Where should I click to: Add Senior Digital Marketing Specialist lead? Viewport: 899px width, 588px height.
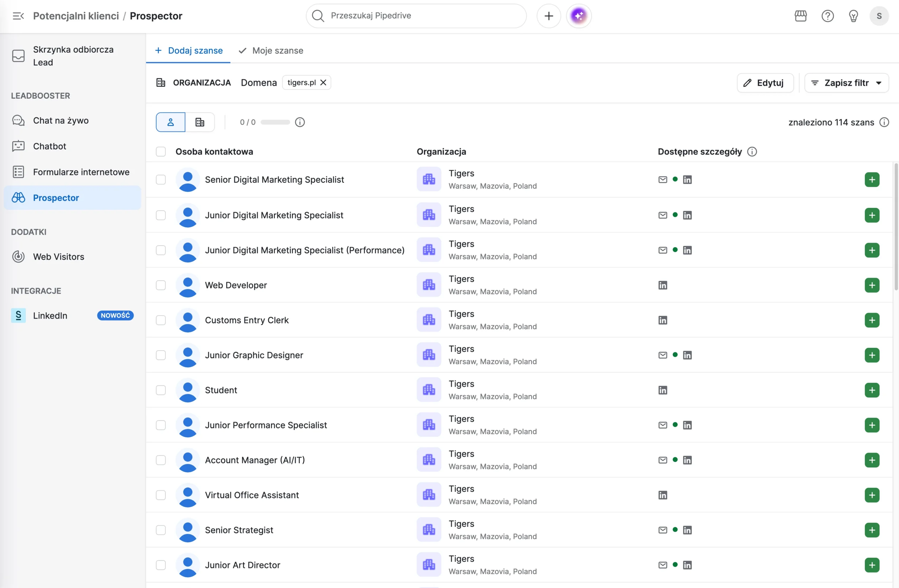coord(872,179)
